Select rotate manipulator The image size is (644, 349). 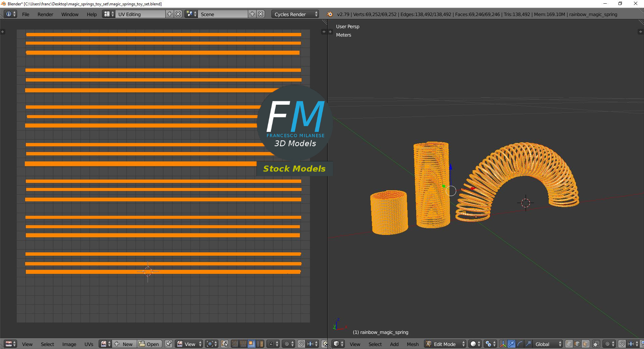(520, 344)
